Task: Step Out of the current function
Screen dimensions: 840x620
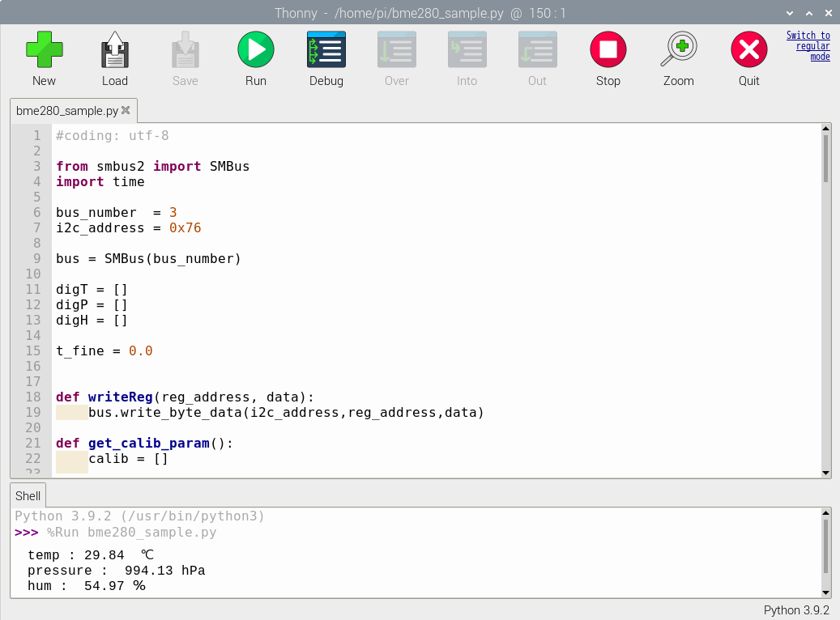Action: click(537, 49)
